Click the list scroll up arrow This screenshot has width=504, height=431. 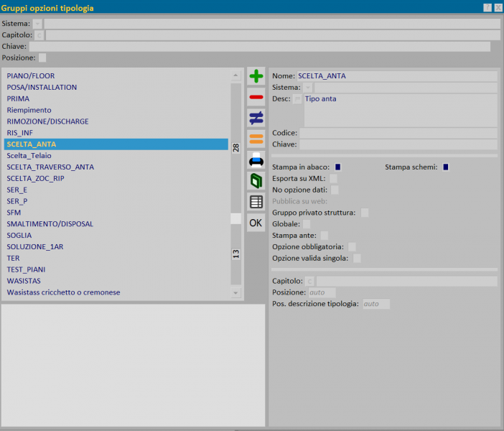coord(235,75)
